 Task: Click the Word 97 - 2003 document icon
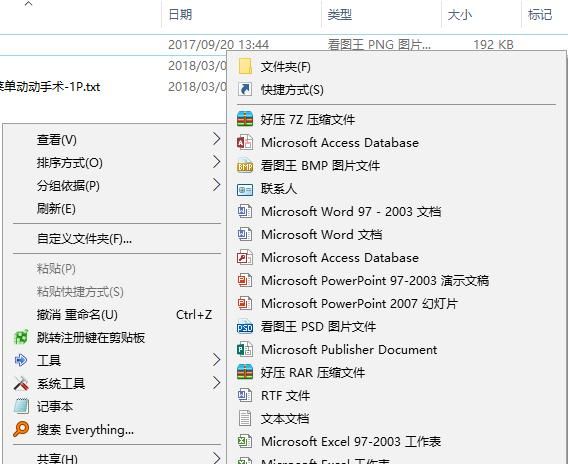245,212
